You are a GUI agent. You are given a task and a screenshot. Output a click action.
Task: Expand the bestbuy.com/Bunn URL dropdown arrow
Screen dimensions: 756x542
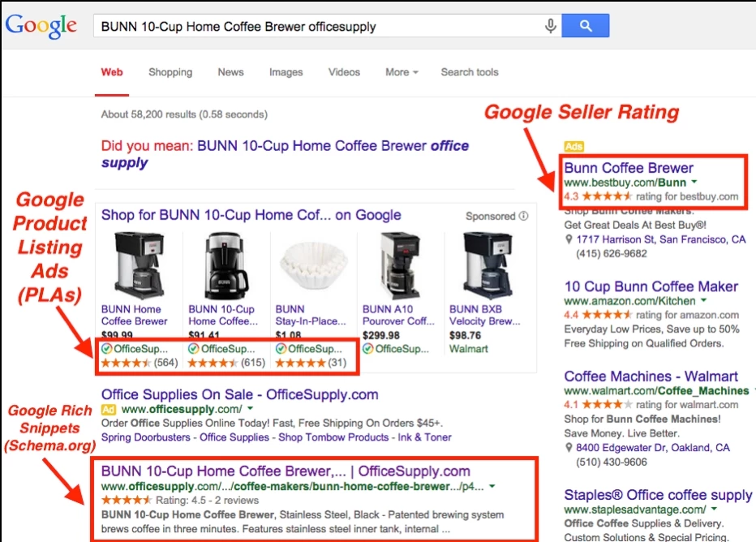(x=694, y=183)
